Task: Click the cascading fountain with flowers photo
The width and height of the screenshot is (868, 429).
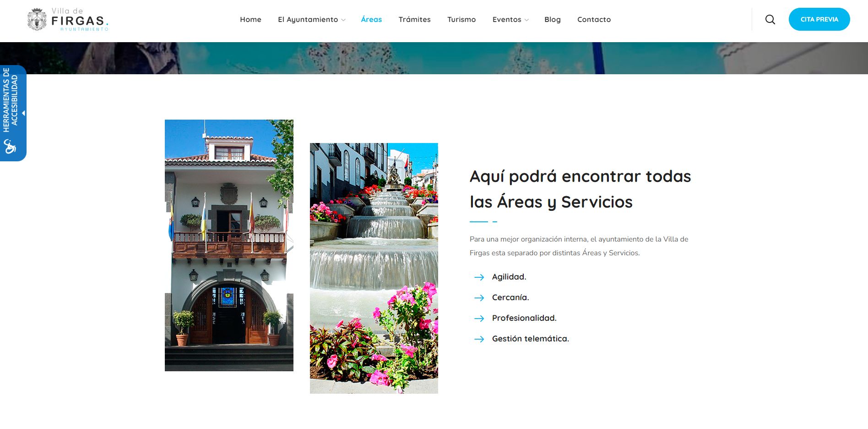Action: tap(374, 268)
